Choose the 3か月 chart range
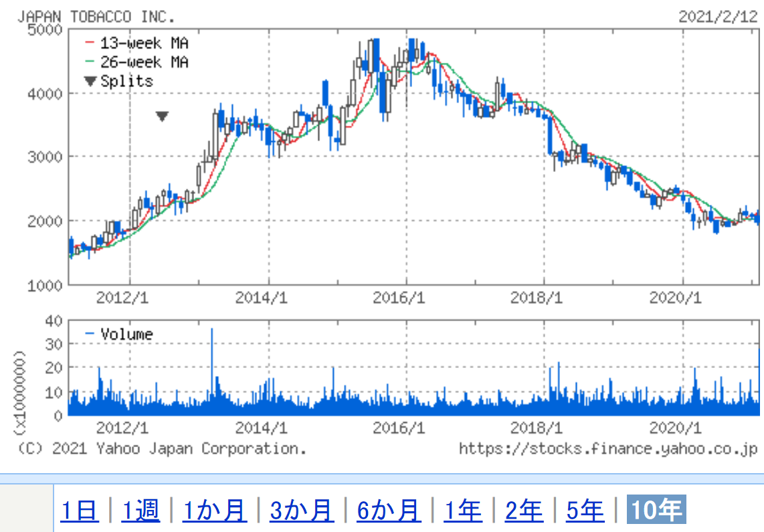Viewport: 764px width, 532px height. (302, 510)
